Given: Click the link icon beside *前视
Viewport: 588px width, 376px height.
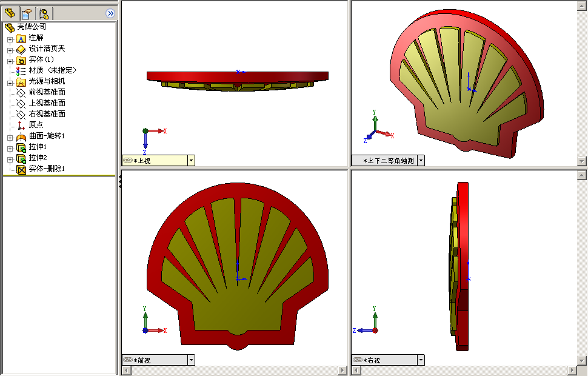Looking at the screenshot, I should pyautogui.click(x=128, y=360).
